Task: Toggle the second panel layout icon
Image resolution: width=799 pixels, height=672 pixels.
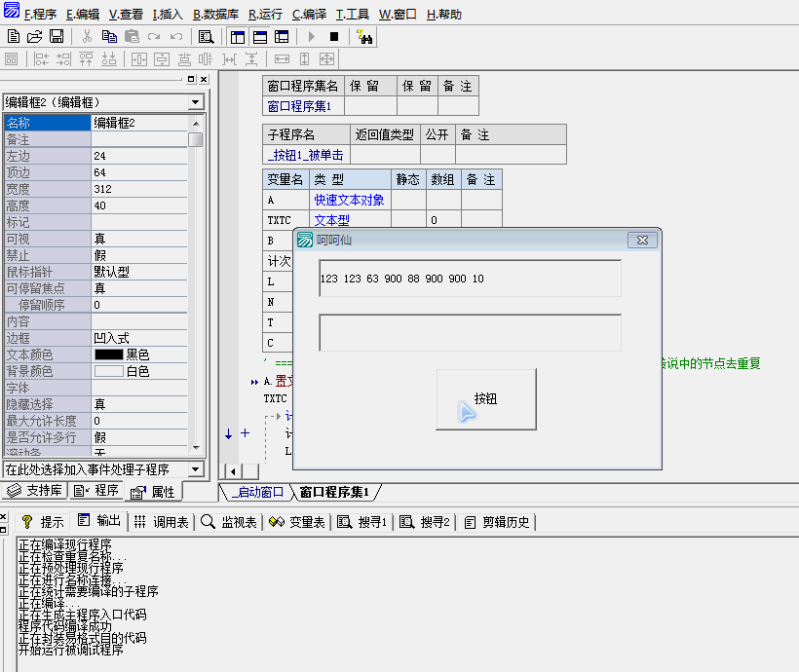Action: 260,37
